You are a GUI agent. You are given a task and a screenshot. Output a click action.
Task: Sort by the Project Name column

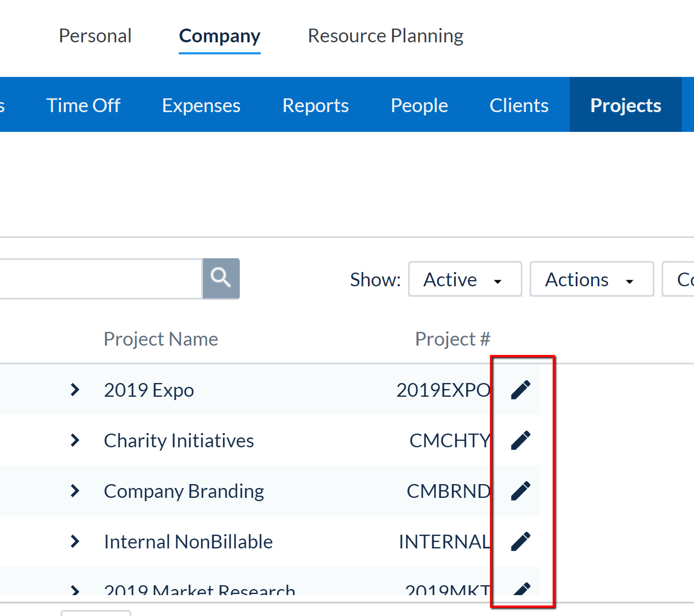click(161, 338)
